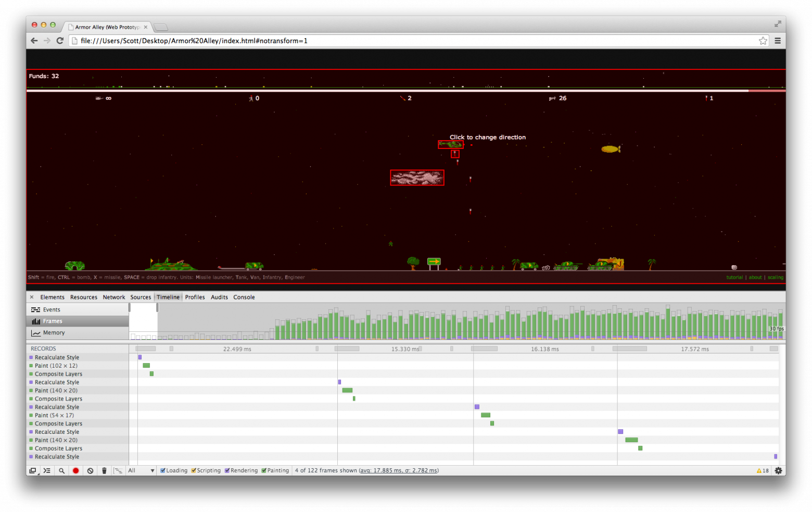Click the 22.499 ms frame header
This screenshot has height=512, width=812.
(237, 349)
